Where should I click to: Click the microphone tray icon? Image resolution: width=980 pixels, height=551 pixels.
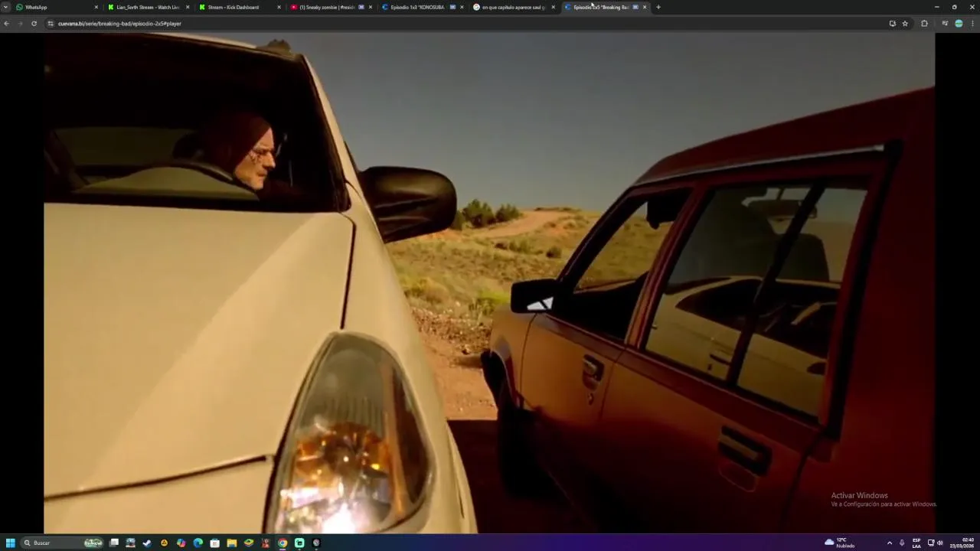[902, 543]
